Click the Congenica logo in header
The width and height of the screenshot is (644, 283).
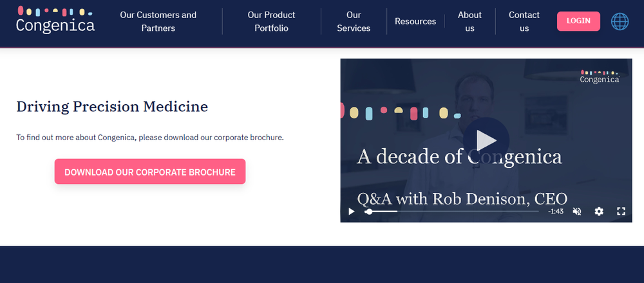55,20
